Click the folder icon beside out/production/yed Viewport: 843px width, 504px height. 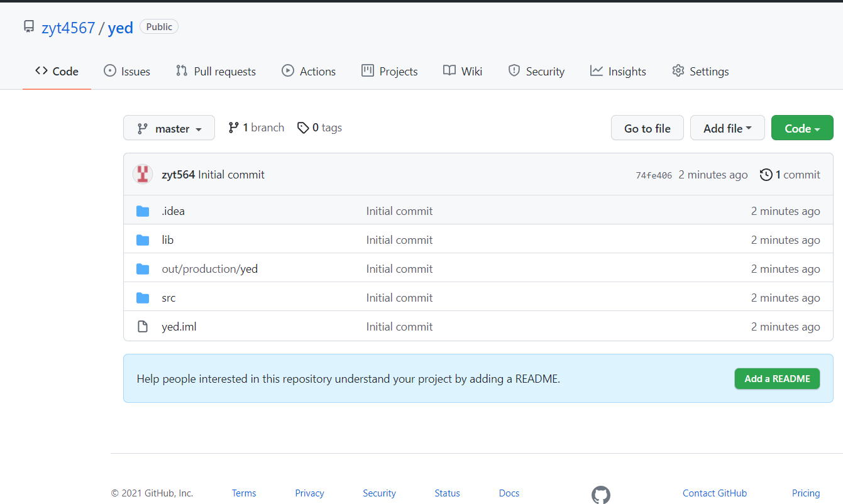143,269
